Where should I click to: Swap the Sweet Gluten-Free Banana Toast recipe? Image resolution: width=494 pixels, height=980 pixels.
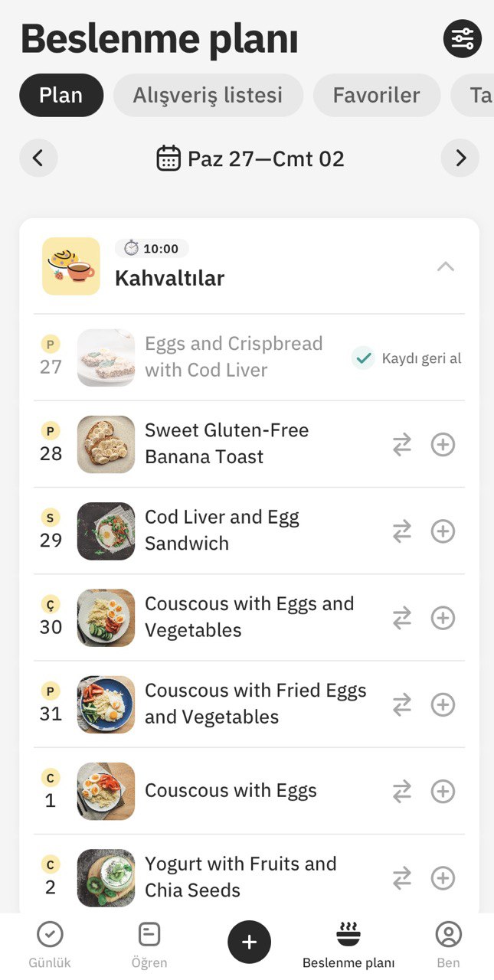(x=402, y=444)
